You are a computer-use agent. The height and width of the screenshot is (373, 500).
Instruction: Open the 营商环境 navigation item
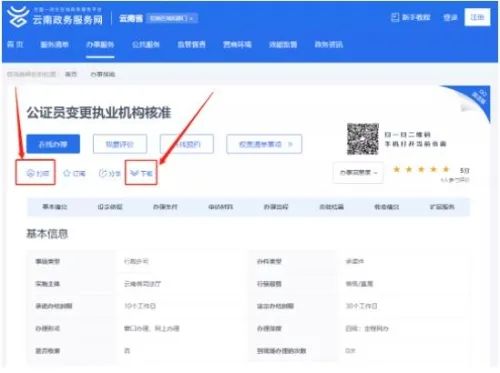coord(237,44)
